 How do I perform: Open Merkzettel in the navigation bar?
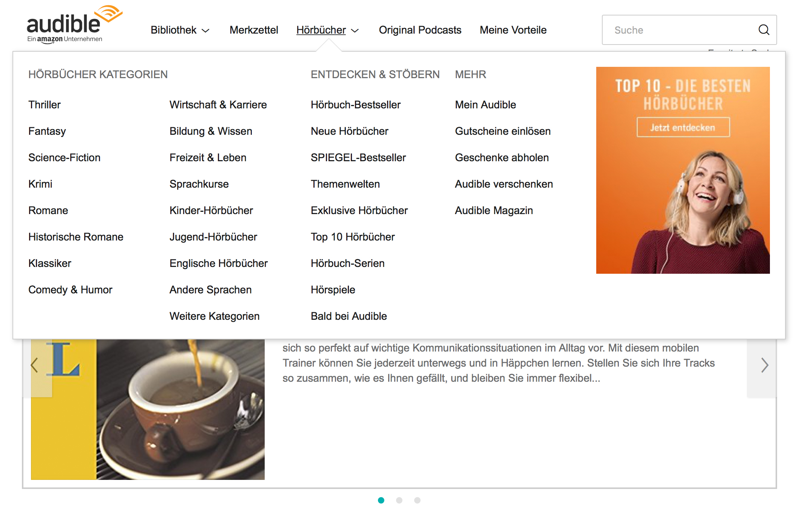(254, 30)
